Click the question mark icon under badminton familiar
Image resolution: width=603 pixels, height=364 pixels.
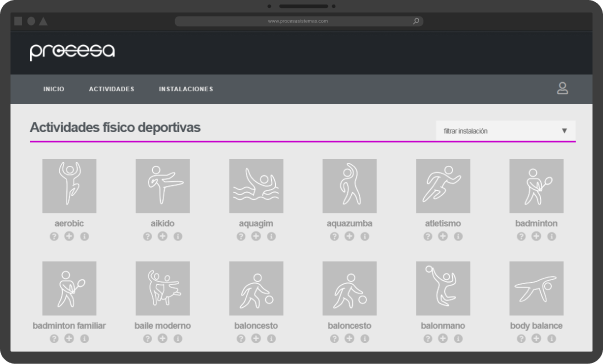[54, 339]
